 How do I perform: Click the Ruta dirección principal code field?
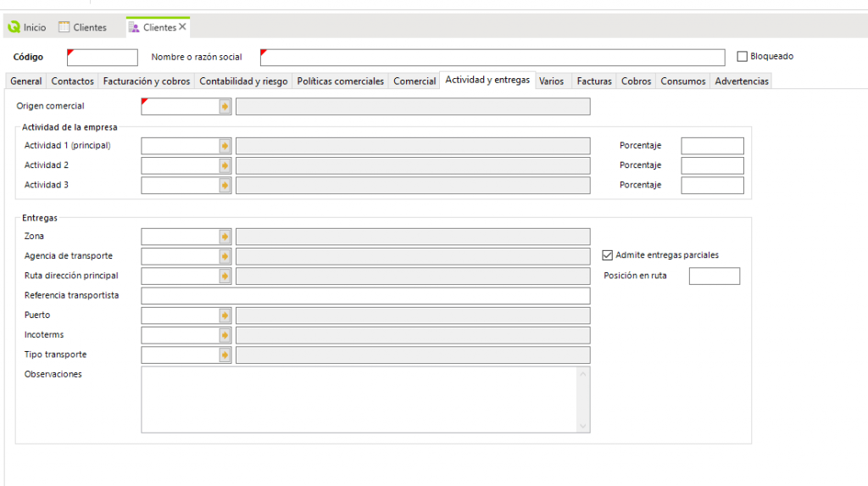pos(181,276)
